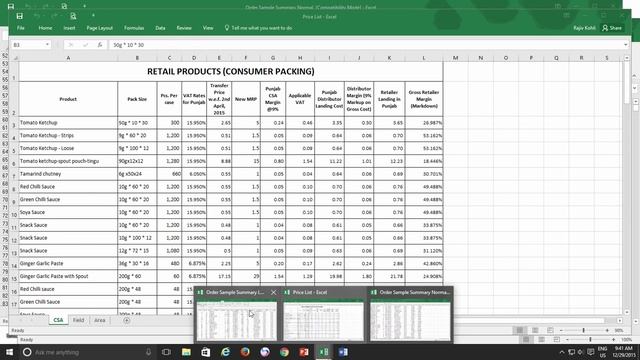
Task: Save the Price List workbook via toolbar
Action: [20, 16]
